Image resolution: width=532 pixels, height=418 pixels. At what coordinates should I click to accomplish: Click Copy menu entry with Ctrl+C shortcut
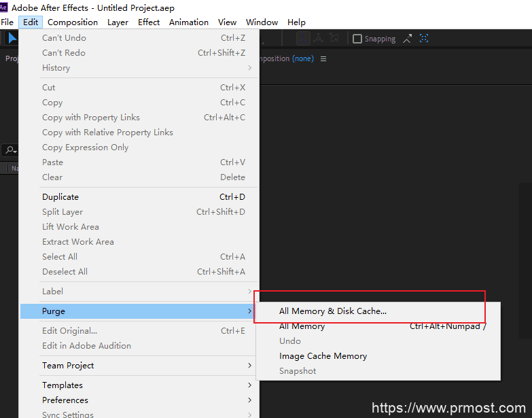(139, 103)
